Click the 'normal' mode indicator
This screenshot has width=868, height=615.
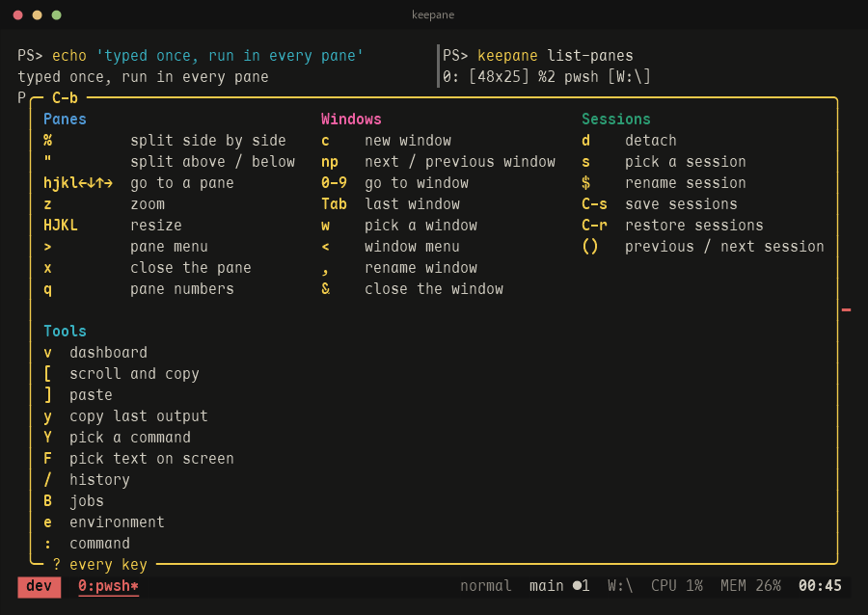[x=485, y=586]
